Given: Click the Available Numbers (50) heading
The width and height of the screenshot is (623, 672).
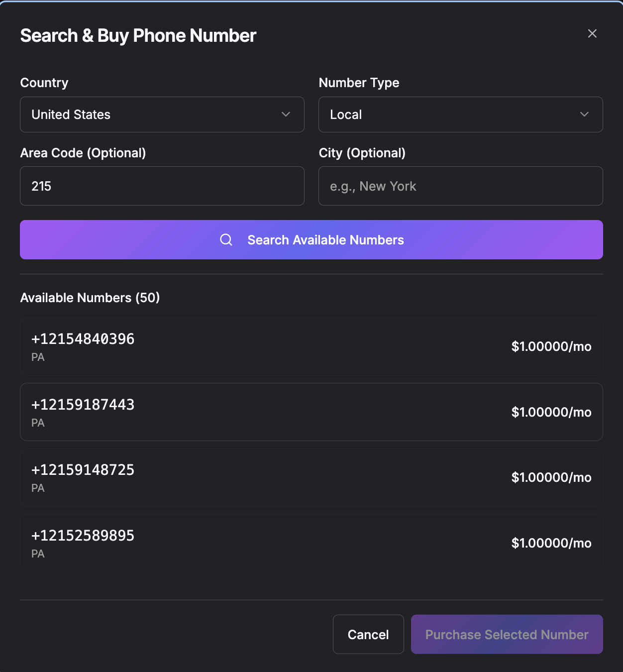Looking at the screenshot, I should (90, 298).
